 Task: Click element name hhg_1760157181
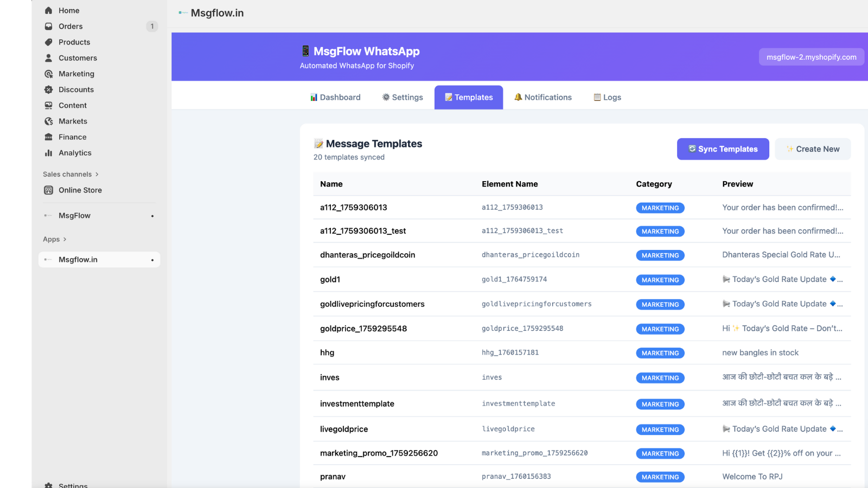[510, 352]
